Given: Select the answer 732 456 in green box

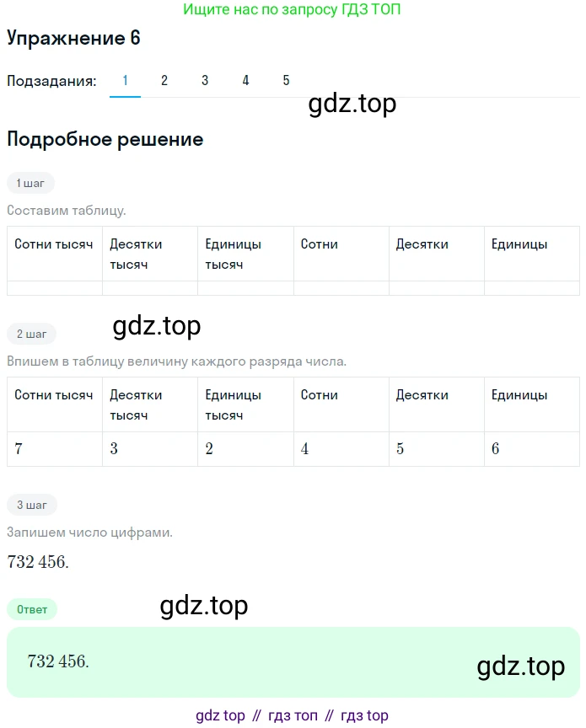Looking at the screenshot, I should [x=58, y=661].
